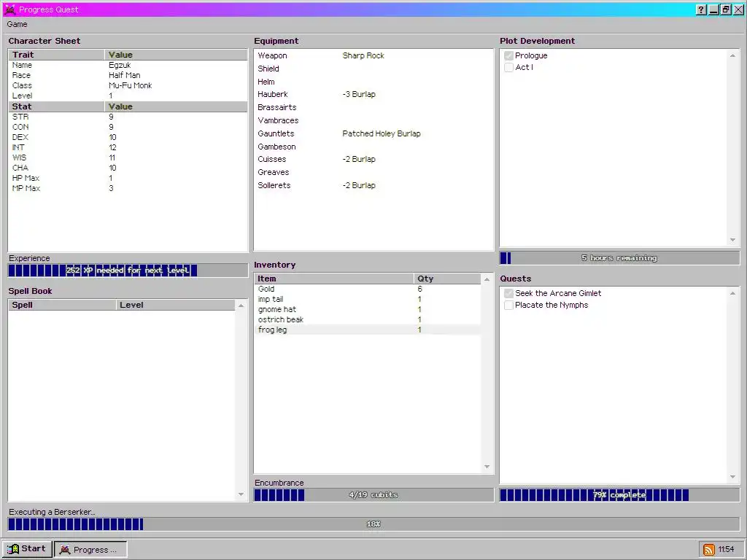Select the INT stat row
This screenshot has width=747, height=560.
click(128, 147)
